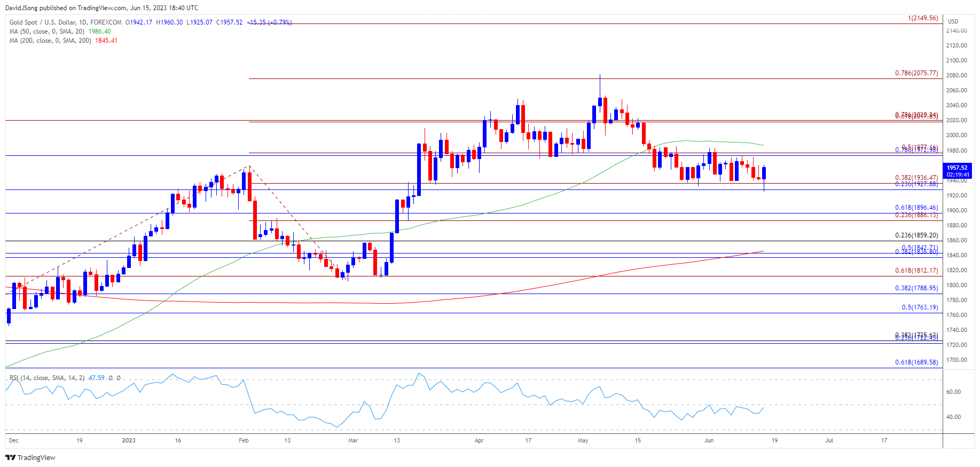This screenshot has height=467, width=980.
Task: Click the 2100.00 price axis tick
Action: click(957, 60)
